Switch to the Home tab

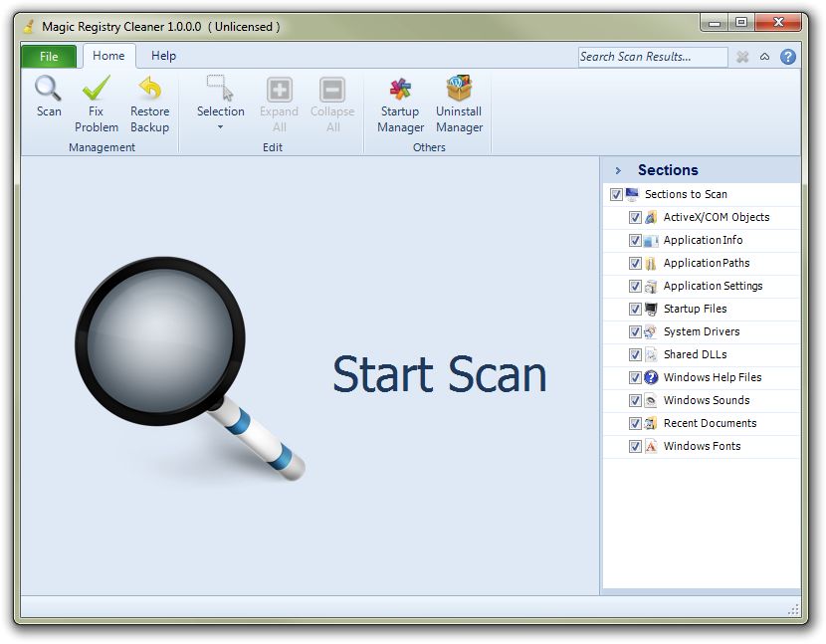coord(108,56)
